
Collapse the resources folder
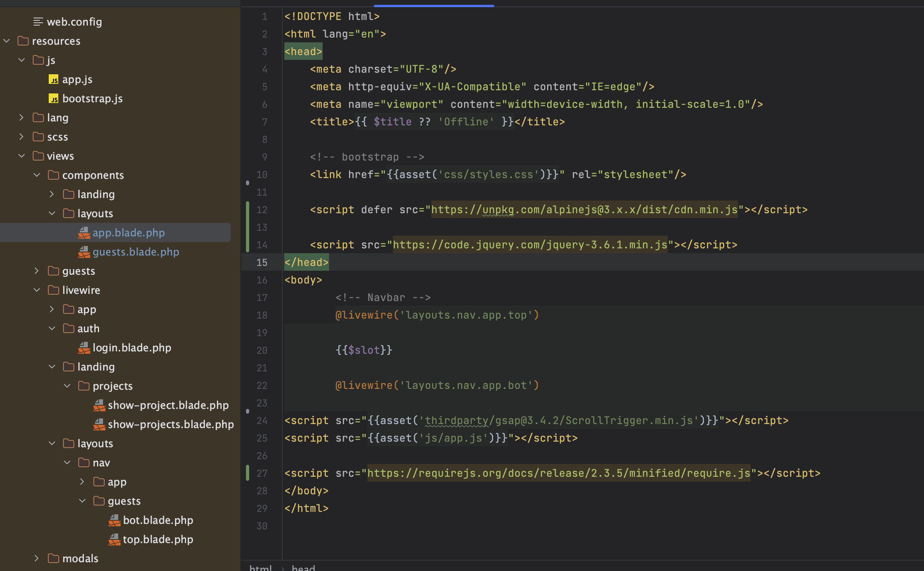coord(6,41)
